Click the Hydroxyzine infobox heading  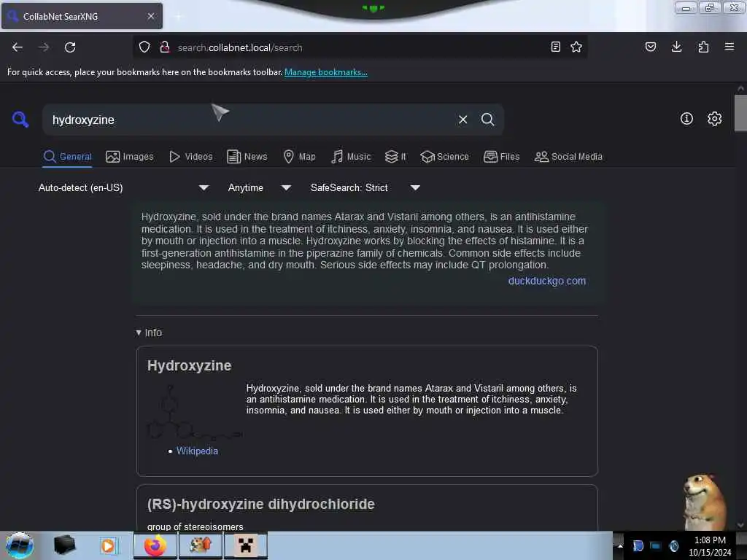[189, 365]
